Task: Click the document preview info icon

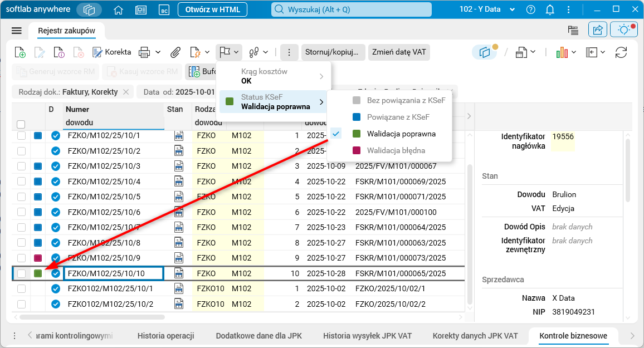Action: (58, 52)
